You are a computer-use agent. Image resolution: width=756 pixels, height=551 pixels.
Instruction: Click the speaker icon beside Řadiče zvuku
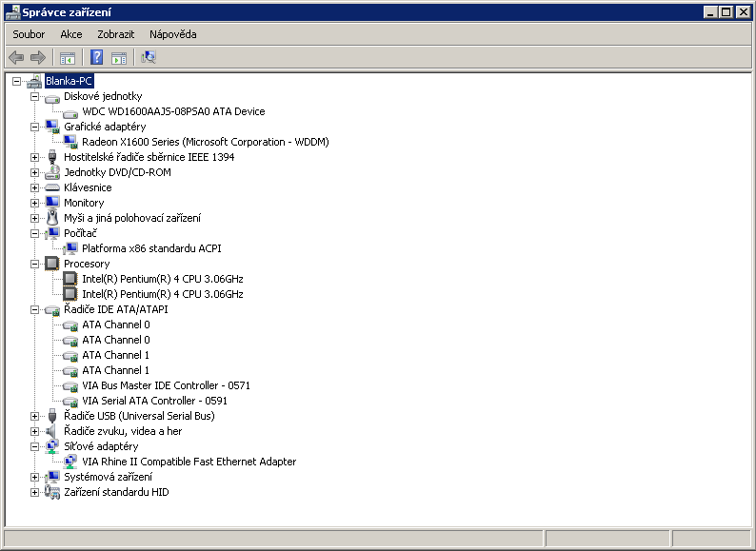[x=51, y=431]
